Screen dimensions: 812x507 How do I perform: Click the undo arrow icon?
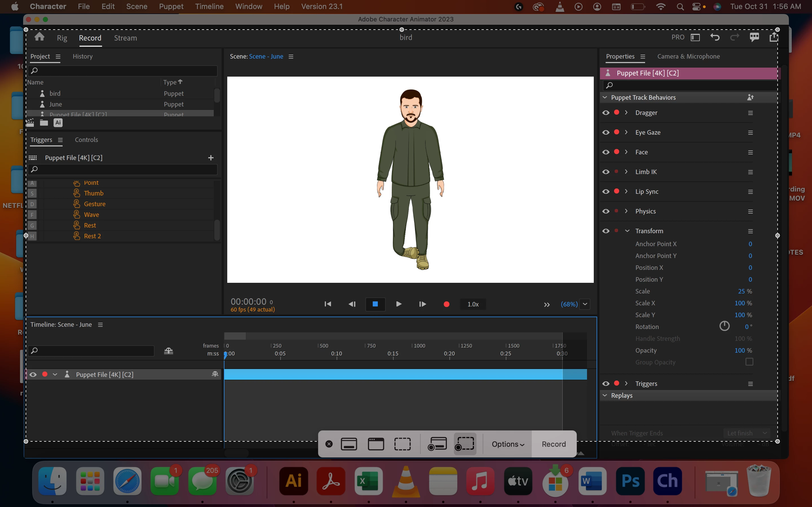[x=714, y=37]
